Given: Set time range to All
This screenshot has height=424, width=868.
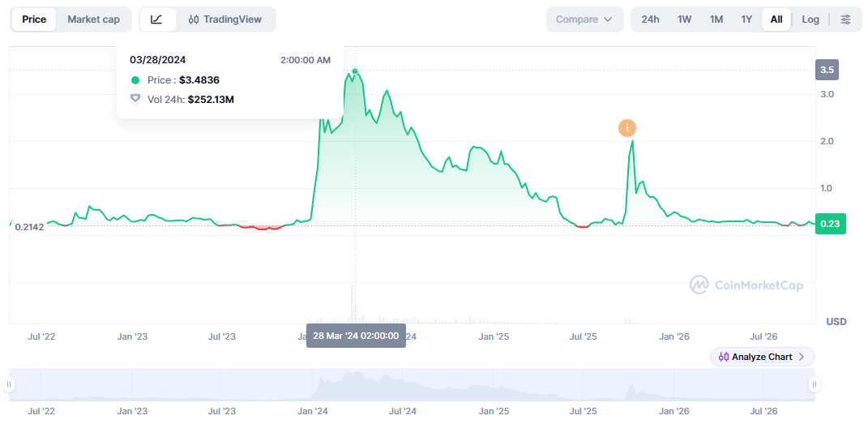Looking at the screenshot, I should coord(776,19).
